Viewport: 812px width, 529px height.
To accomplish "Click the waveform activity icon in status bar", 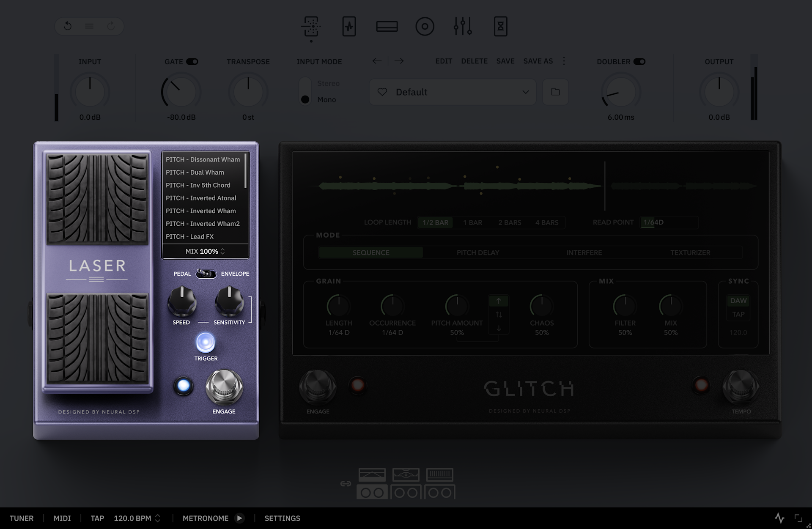I will click(779, 518).
